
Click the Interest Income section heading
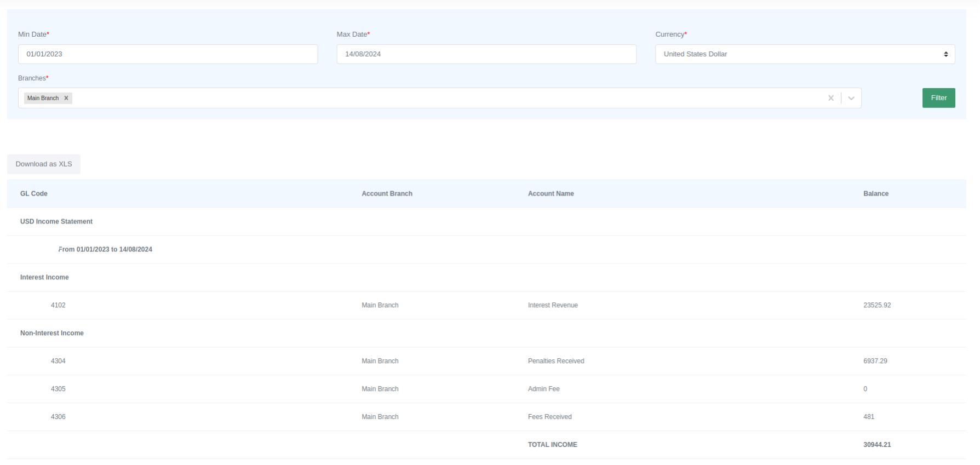coord(44,278)
